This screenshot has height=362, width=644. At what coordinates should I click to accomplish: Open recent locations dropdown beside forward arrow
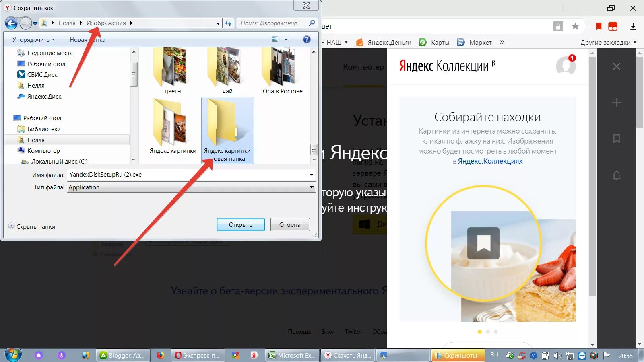pos(35,23)
